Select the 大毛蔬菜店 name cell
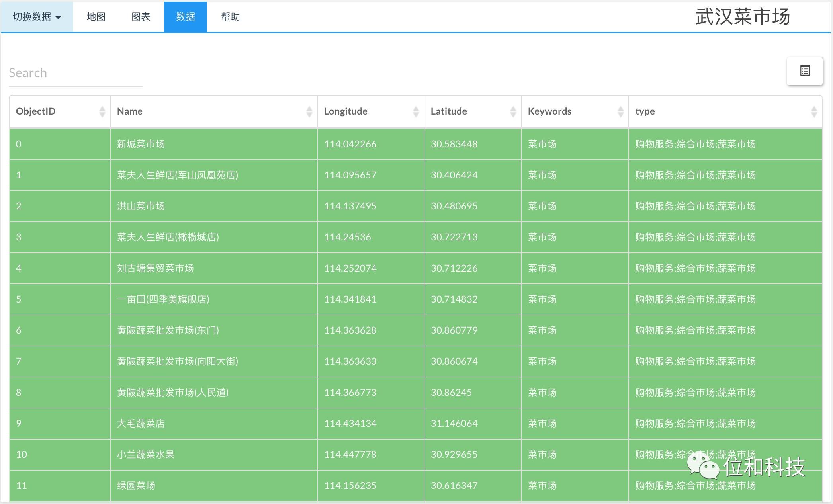833x504 pixels. (214, 424)
